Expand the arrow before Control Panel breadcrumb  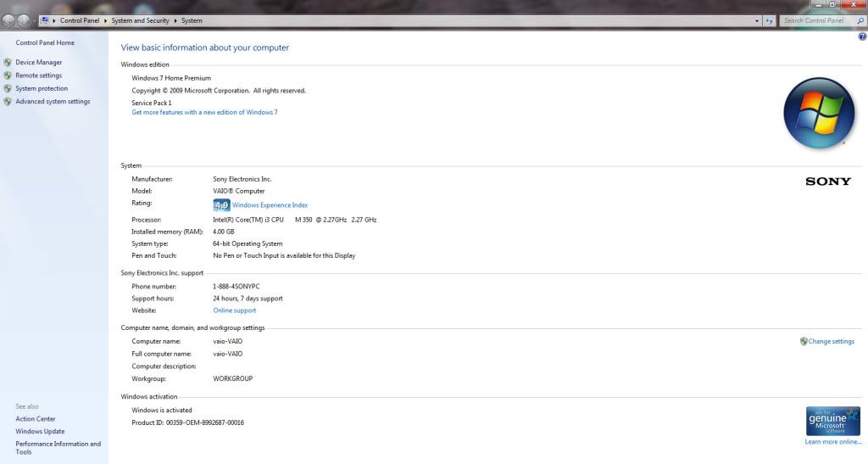(x=54, y=20)
